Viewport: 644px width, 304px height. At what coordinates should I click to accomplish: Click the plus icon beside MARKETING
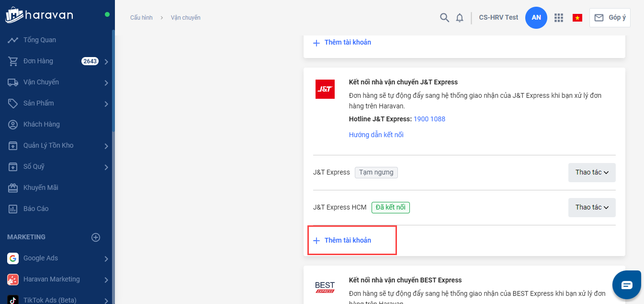click(x=96, y=237)
